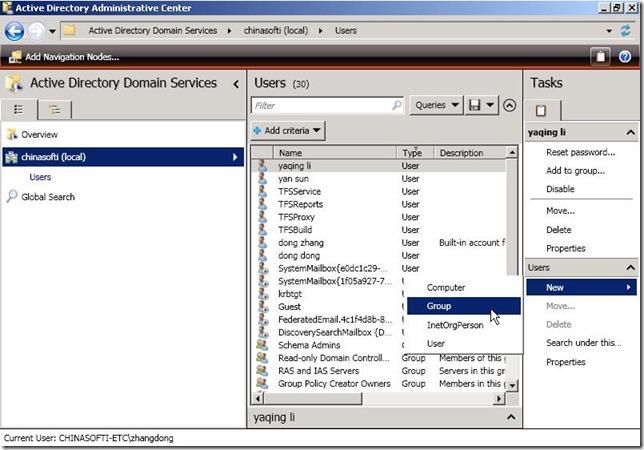Click the filter search magnifier icon
Image resolution: width=644 pixels, height=450 pixels.
coord(396,106)
